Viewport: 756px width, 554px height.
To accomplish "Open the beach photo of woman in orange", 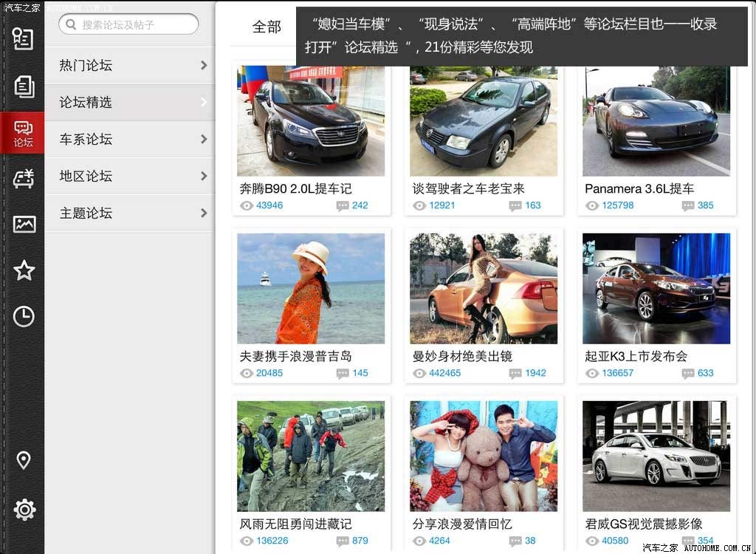I will pos(311,289).
